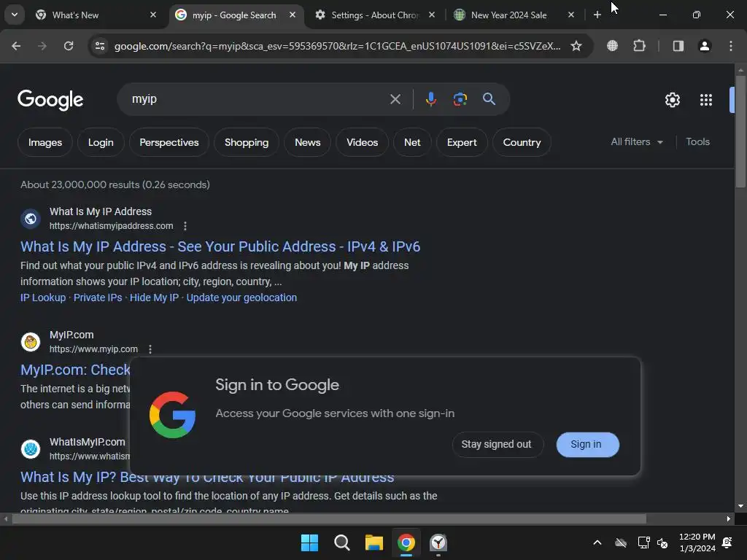747x560 pixels.
Task: Select the Country filter chip
Action: point(522,142)
